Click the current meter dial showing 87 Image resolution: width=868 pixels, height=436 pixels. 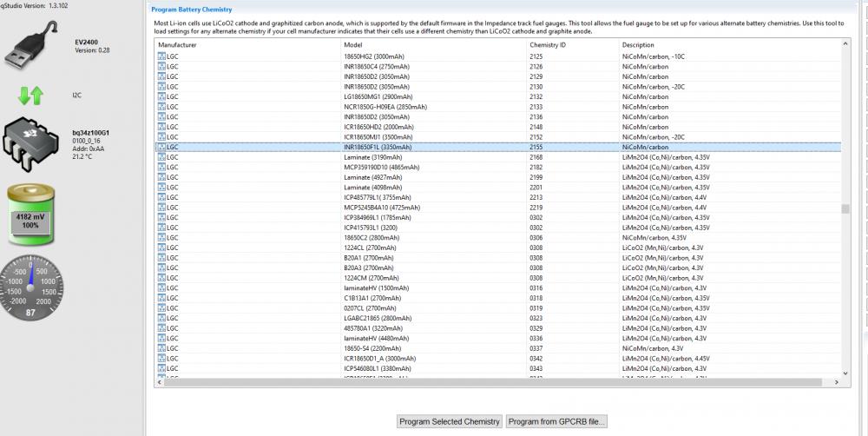(31, 287)
